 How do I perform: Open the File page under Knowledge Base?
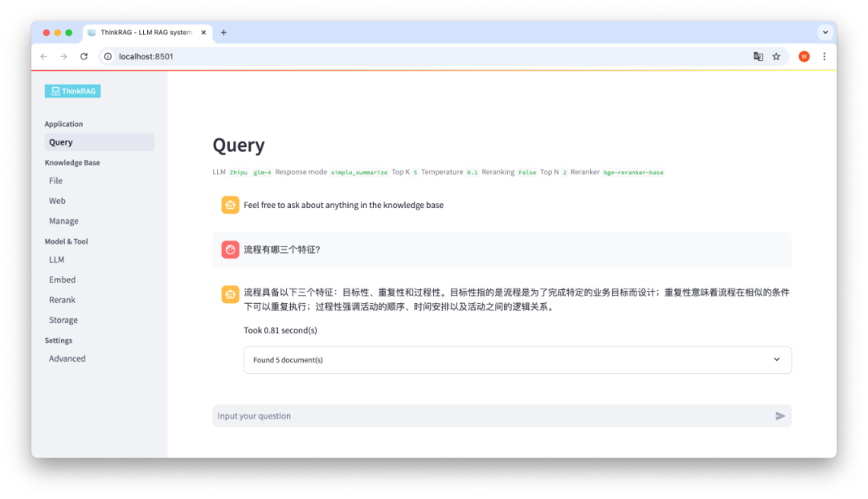pos(55,181)
